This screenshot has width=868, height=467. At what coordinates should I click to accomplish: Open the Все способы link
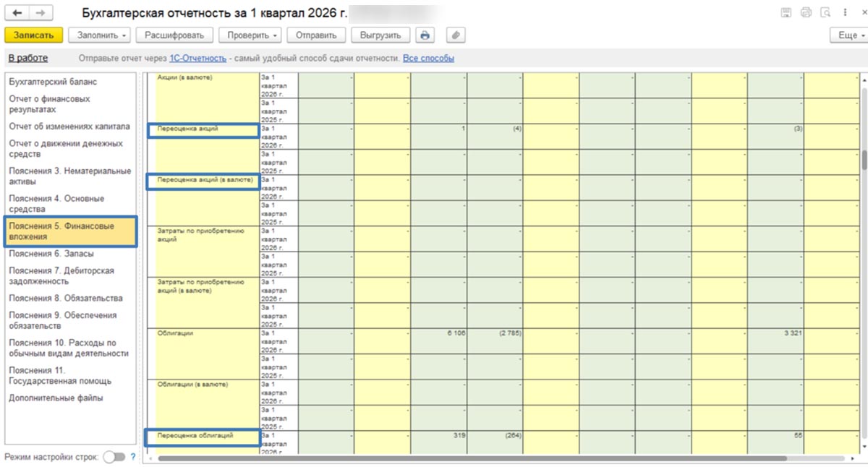428,59
